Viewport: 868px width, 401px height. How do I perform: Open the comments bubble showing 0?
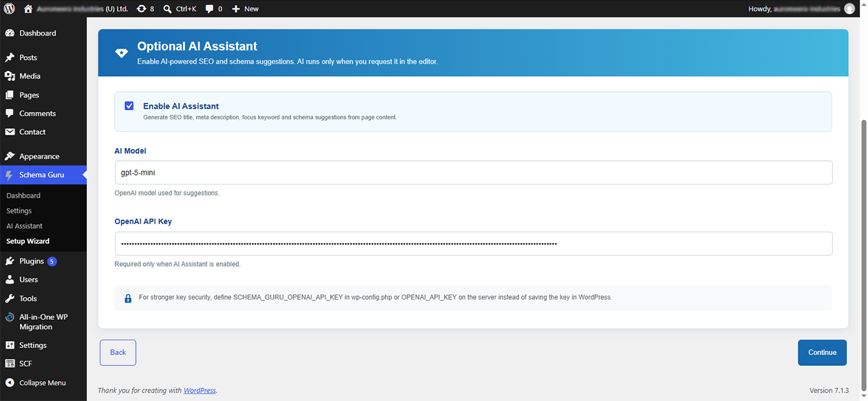[214, 9]
